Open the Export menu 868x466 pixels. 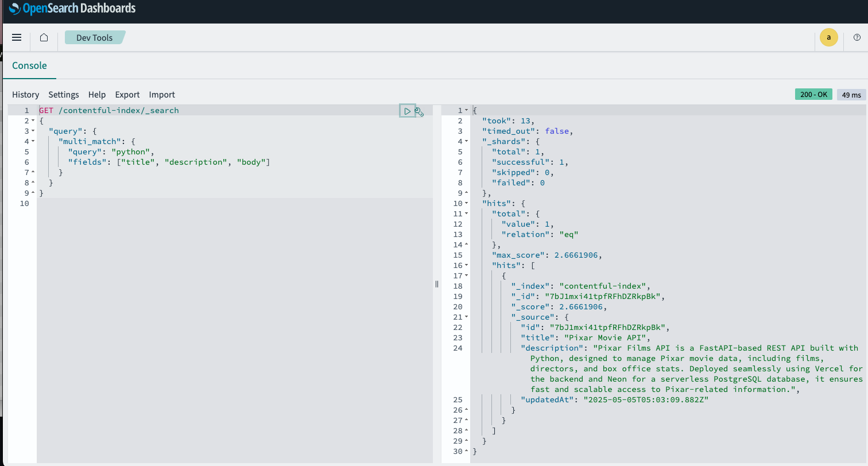[x=127, y=94]
